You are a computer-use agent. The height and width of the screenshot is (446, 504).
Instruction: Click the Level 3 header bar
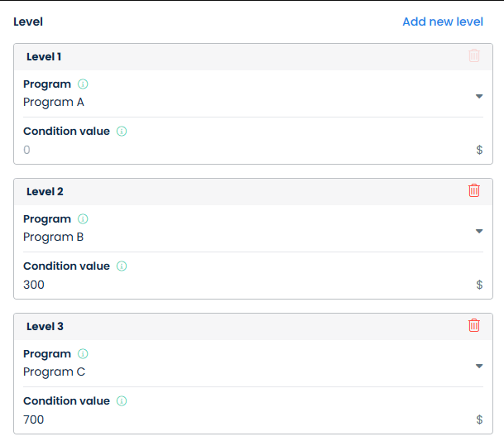point(240,326)
